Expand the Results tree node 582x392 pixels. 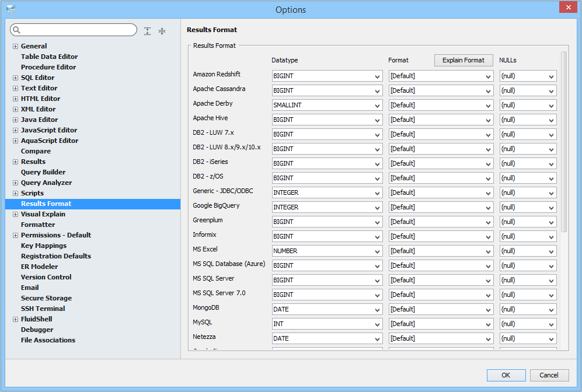[x=15, y=162]
